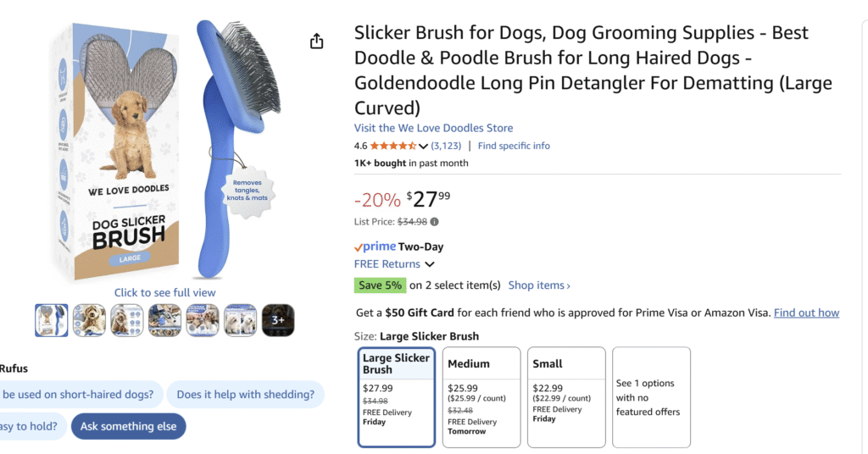Open 'See 1 options with no featured offers'
This screenshot has height=454, width=868.
tap(651, 396)
